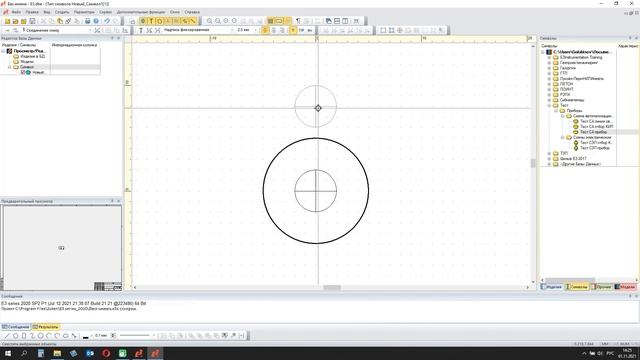This screenshot has height=360, width=640.
Task: Collapse the 'Приборы' folder node
Action: coord(556,111)
